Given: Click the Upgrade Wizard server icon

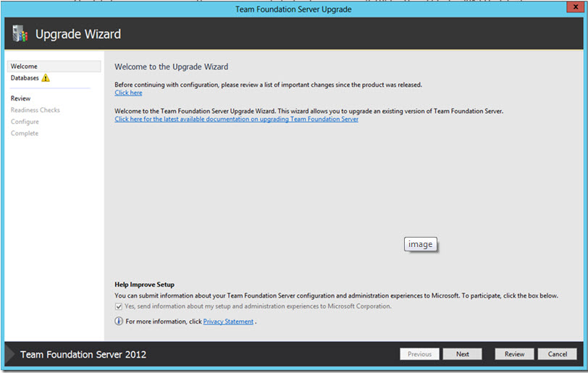Looking at the screenshot, I should [x=20, y=34].
